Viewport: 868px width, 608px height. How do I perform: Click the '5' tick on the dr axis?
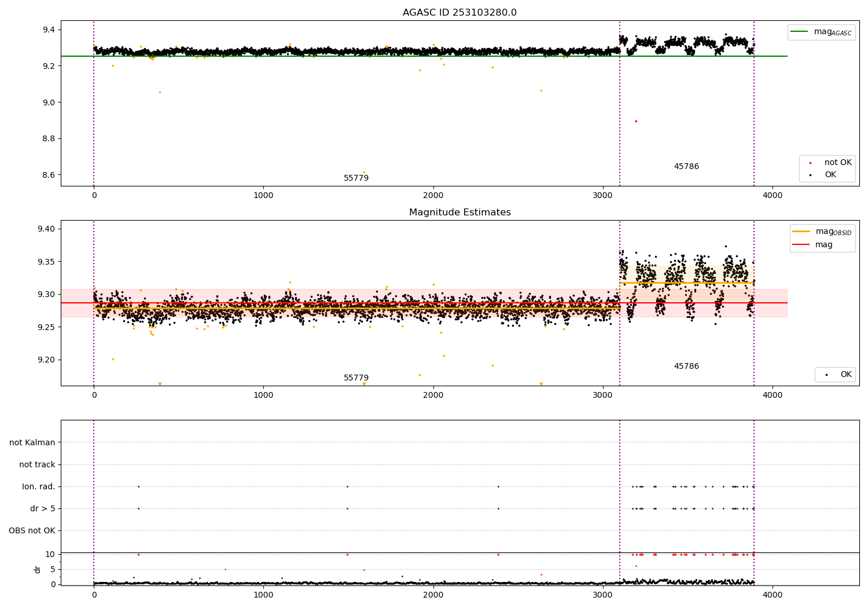click(x=53, y=570)
